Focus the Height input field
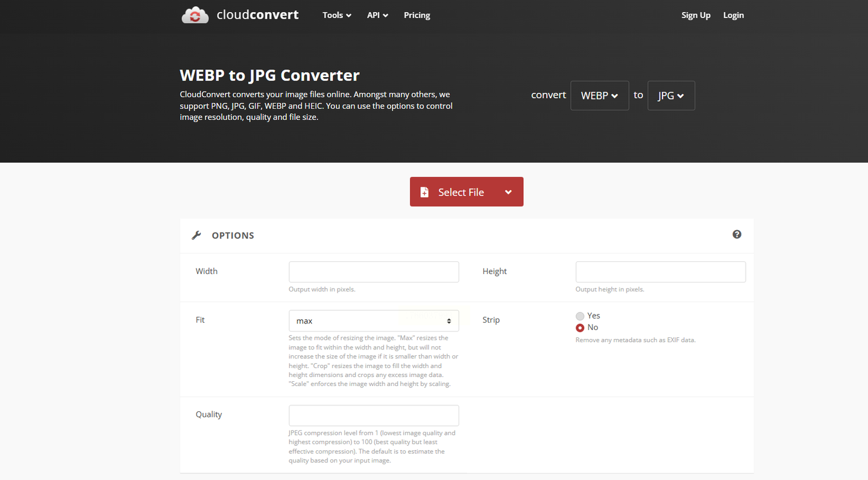The width and height of the screenshot is (868, 480). pos(661,272)
